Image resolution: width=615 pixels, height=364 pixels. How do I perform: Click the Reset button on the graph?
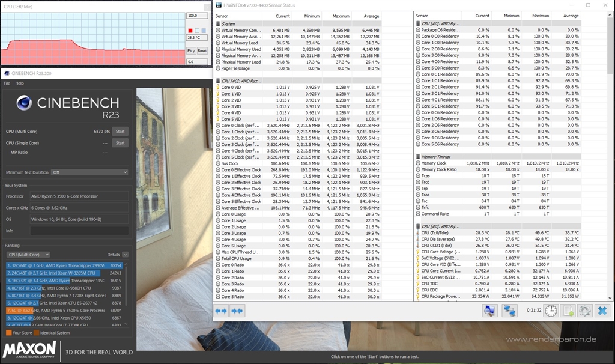pos(202,50)
